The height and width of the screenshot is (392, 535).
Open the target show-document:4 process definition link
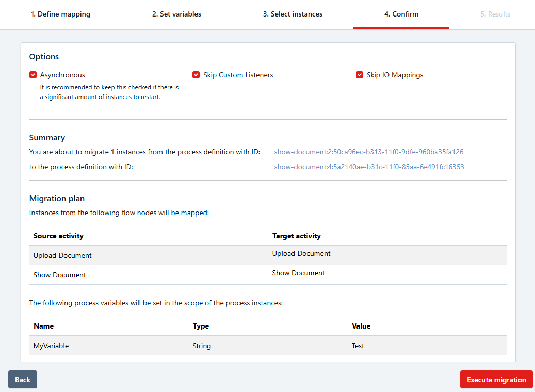(369, 167)
